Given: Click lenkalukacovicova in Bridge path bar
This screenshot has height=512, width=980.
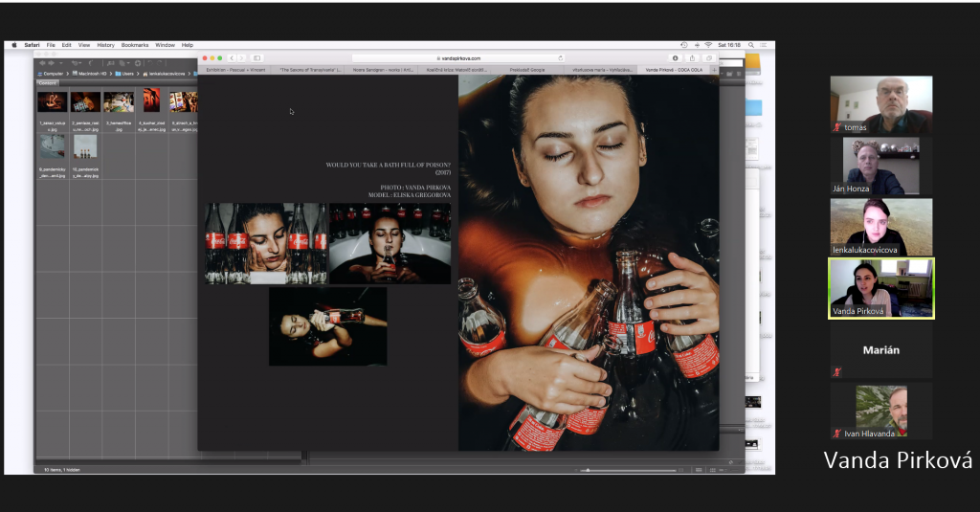Looking at the screenshot, I should point(164,74).
